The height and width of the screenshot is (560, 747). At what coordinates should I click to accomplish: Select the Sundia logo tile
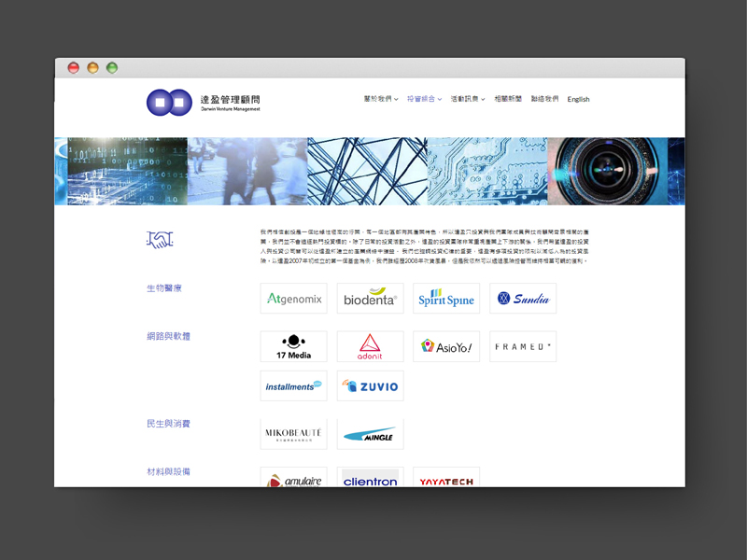coord(523,299)
